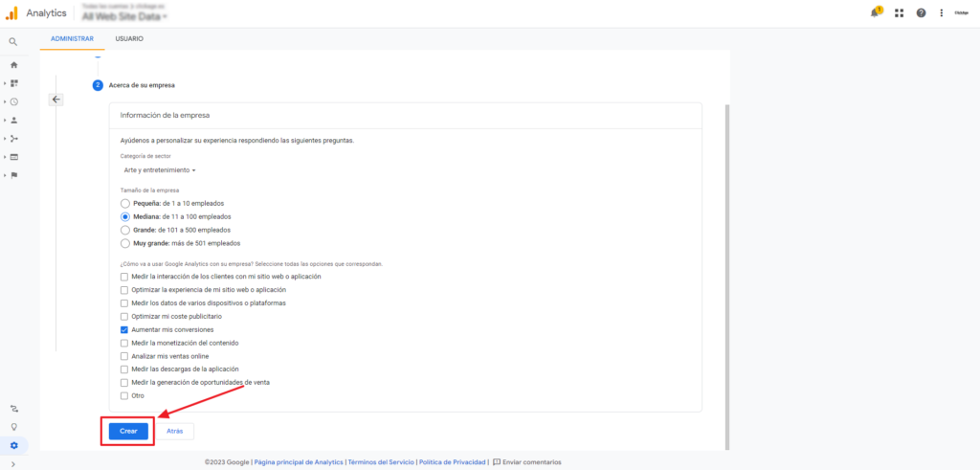980x470 pixels.
Task: Open the Customization dashboards icon
Action: [13, 83]
